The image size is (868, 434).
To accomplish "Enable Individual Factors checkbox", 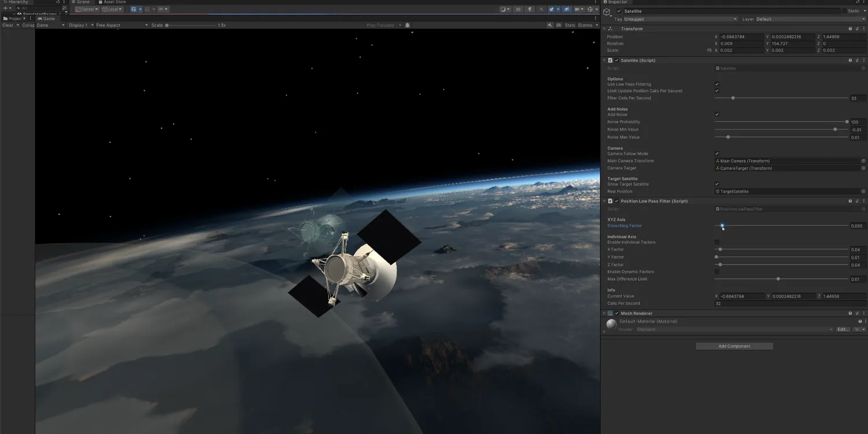I will tap(717, 242).
